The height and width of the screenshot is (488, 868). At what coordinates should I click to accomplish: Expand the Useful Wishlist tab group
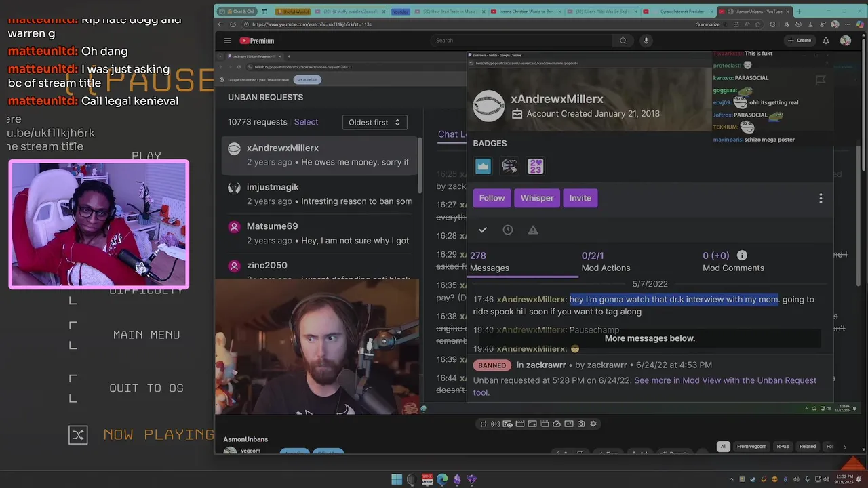(x=292, y=12)
